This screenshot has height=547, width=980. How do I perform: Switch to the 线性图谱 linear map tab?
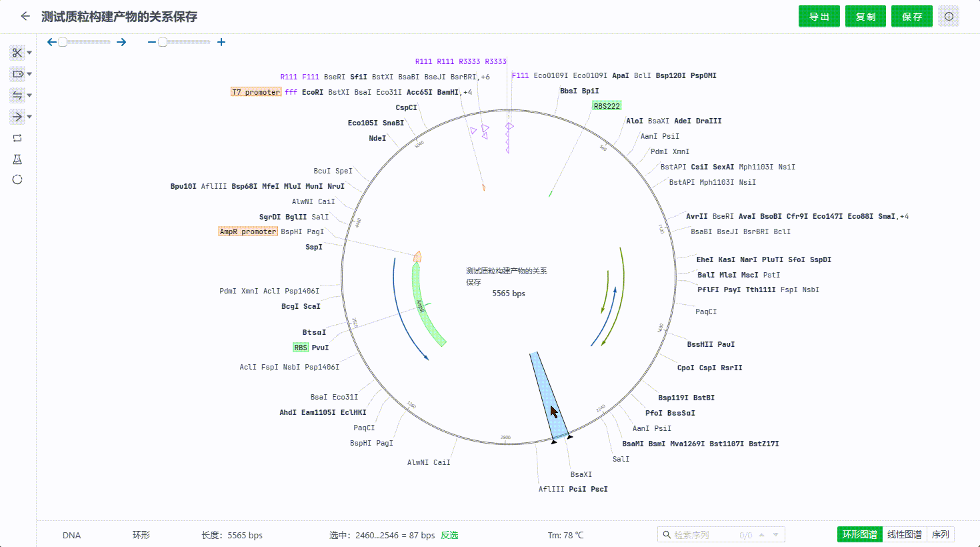(904, 534)
